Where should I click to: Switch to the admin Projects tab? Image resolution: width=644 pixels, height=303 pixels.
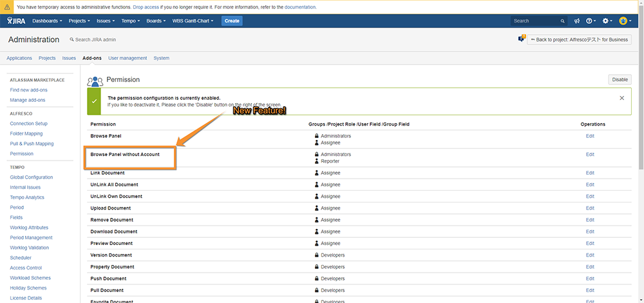tap(47, 58)
